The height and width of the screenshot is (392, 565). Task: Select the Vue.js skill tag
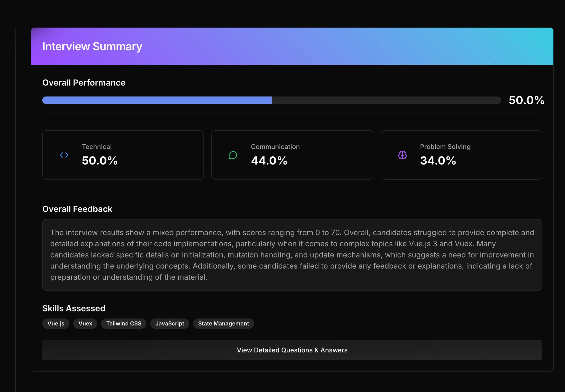(56, 323)
